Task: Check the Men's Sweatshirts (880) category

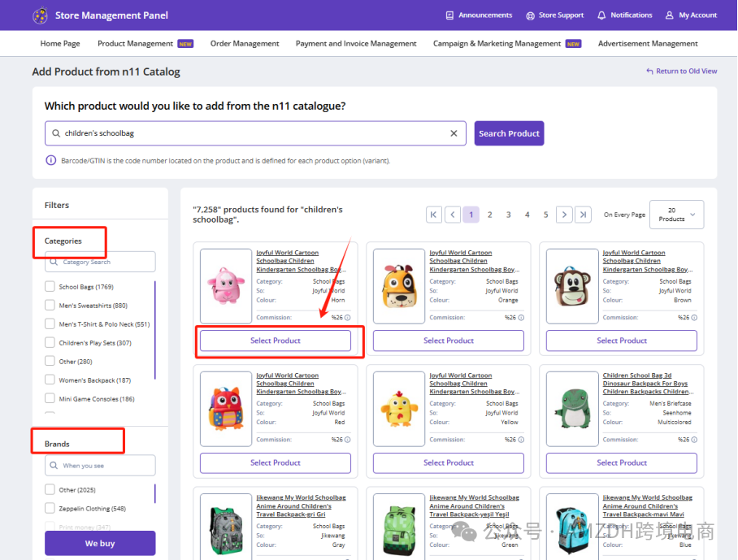Action: pos(50,306)
